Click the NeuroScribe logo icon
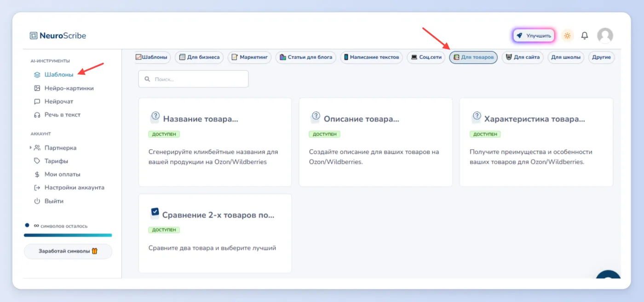Viewport: 644px width, 302px height. (34, 35)
